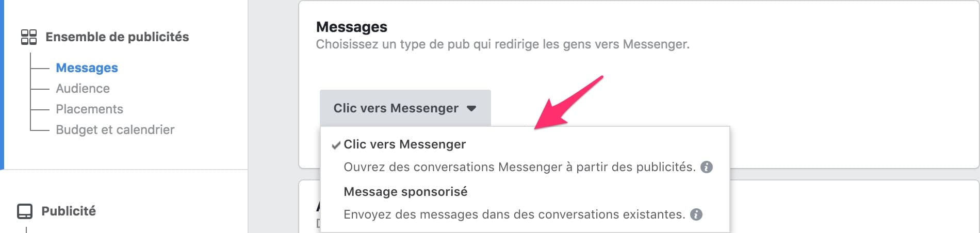Select Publicité heading in sidebar
This screenshot has width=980, height=233.
[69, 211]
